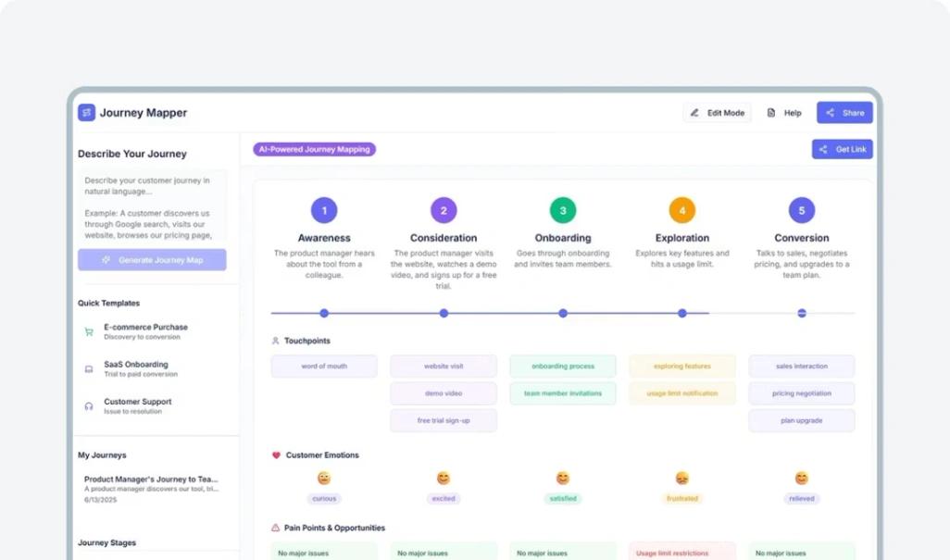Click the Quick Templates heading

point(108,304)
